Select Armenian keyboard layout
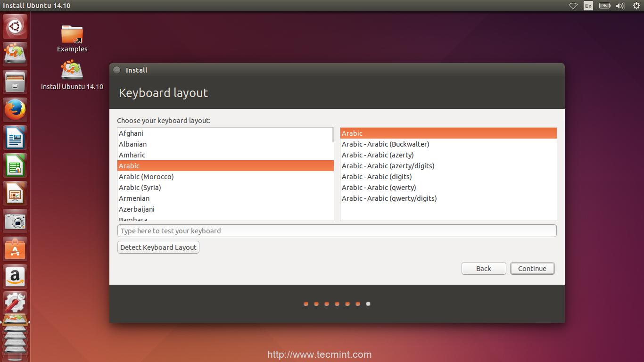 click(x=225, y=198)
